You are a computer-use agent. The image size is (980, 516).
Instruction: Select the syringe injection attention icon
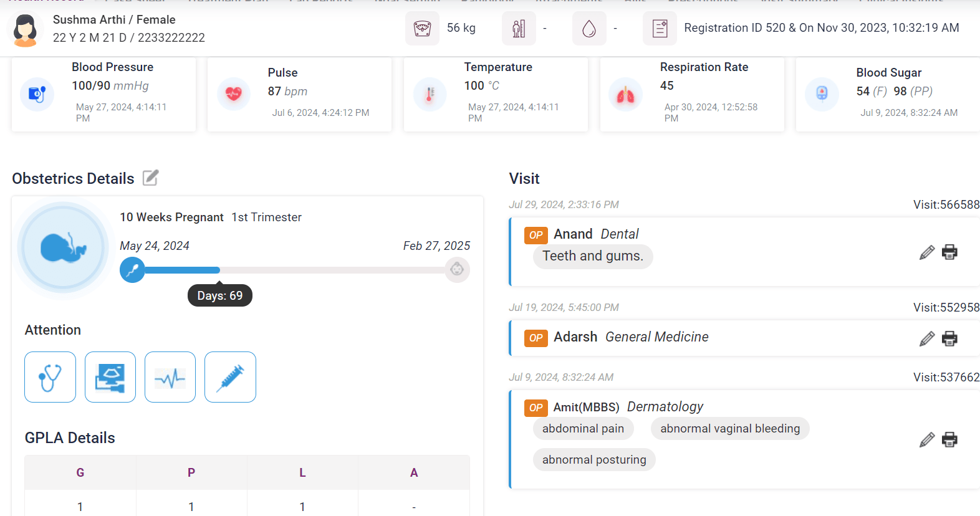(230, 377)
